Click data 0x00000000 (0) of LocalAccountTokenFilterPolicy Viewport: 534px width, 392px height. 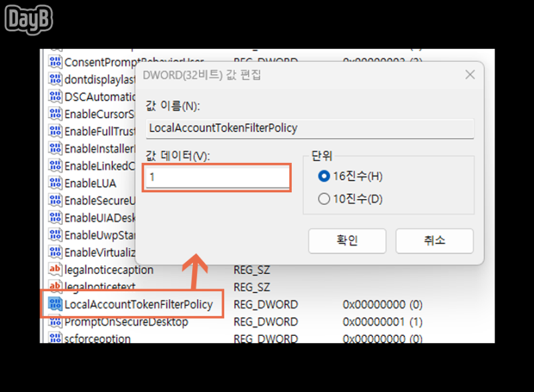pyautogui.click(x=382, y=305)
